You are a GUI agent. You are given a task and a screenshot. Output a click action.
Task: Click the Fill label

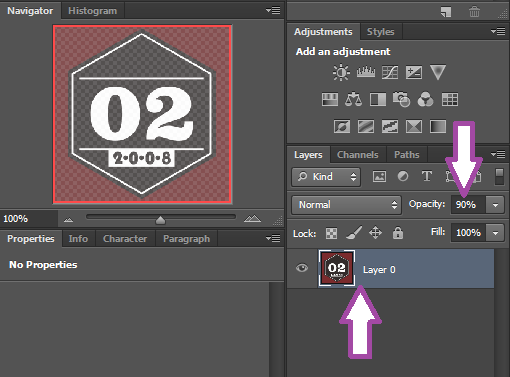click(x=438, y=232)
